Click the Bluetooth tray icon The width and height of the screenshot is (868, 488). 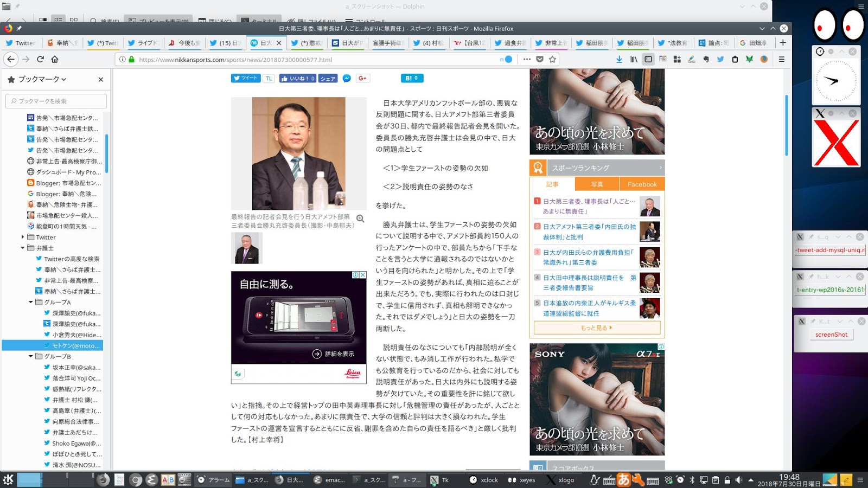coord(692,480)
